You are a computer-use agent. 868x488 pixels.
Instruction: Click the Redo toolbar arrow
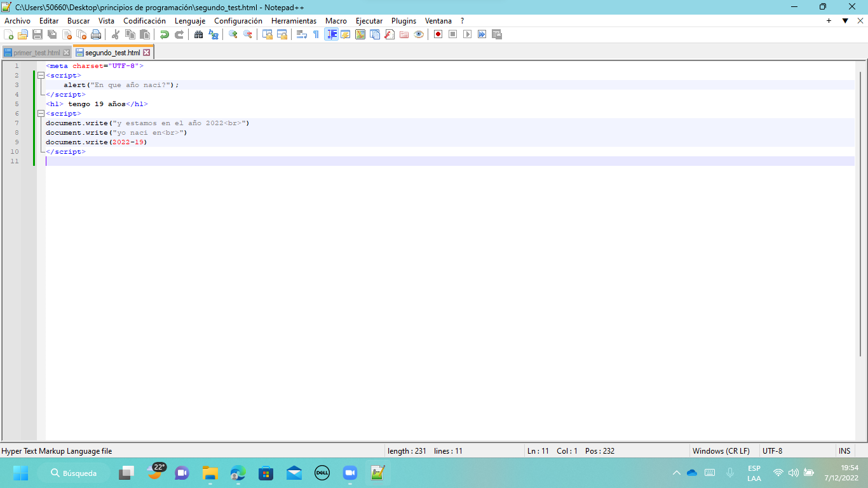(179, 34)
